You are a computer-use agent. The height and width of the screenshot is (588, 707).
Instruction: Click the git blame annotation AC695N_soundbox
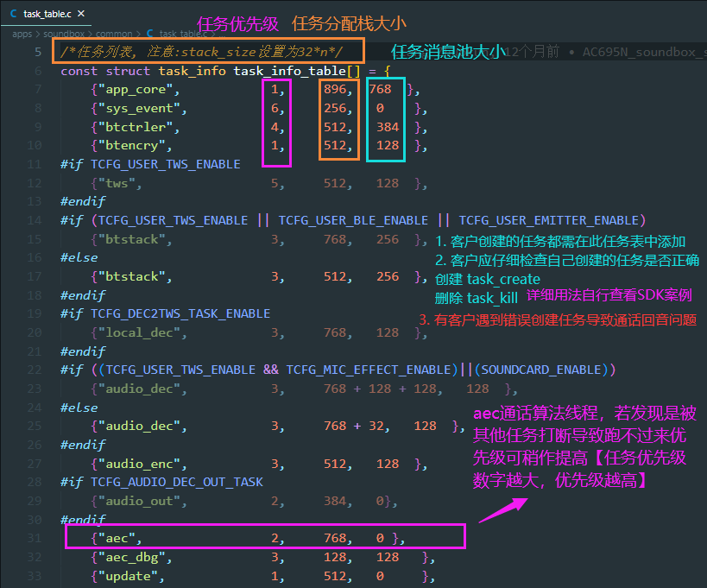(x=644, y=53)
